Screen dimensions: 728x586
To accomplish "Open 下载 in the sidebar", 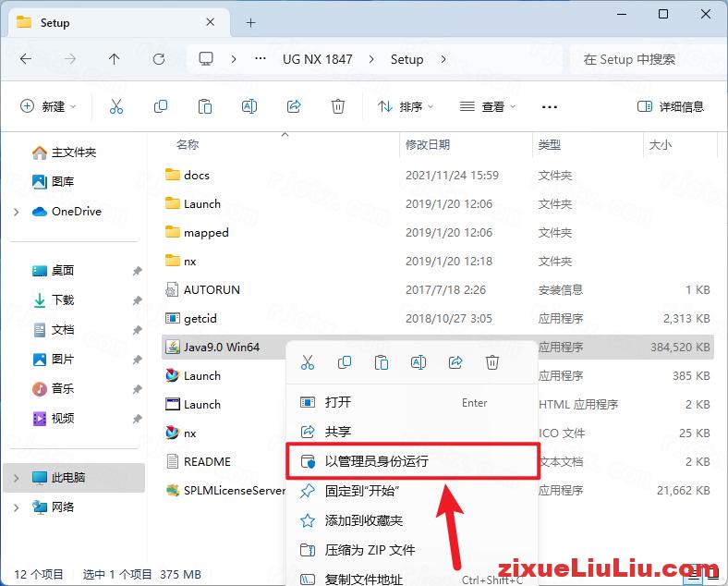I will click(53, 300).
